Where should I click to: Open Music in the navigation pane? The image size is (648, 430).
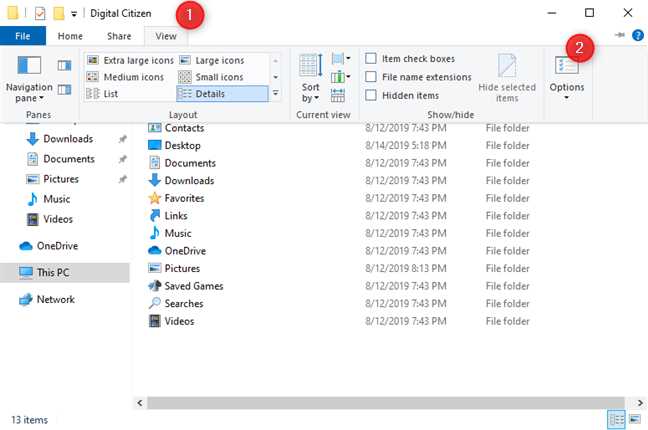pyautogui.click(x=48, y=199)
